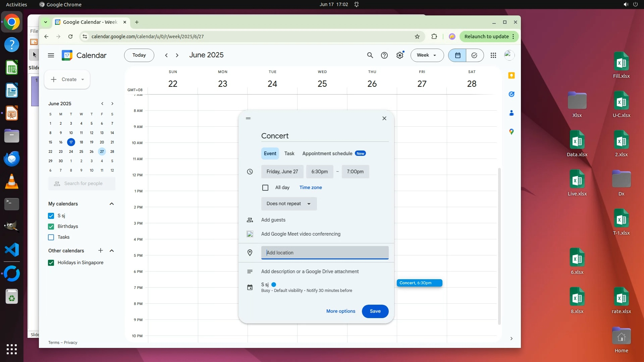Open the Week view dropdown
644x362 pixels.
coord(427,55)
